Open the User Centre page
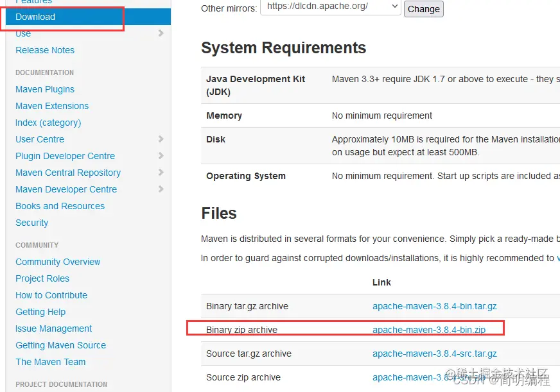 point(40,139)
